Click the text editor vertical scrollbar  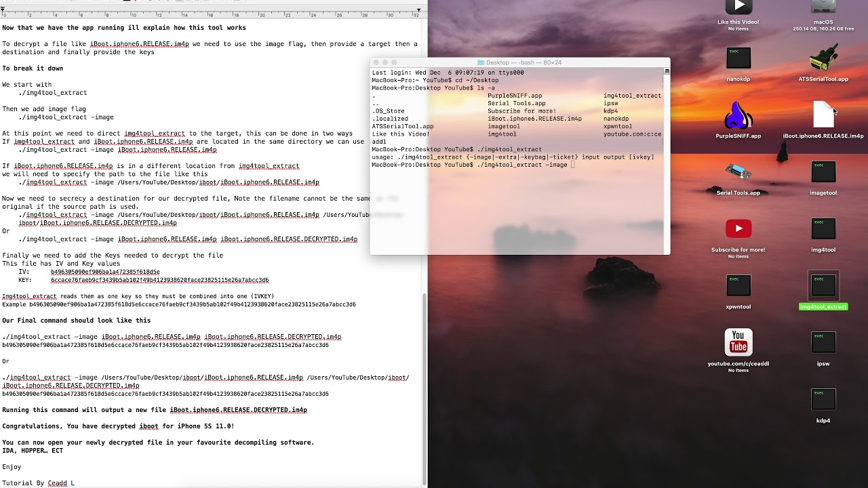tap(424, 390)
